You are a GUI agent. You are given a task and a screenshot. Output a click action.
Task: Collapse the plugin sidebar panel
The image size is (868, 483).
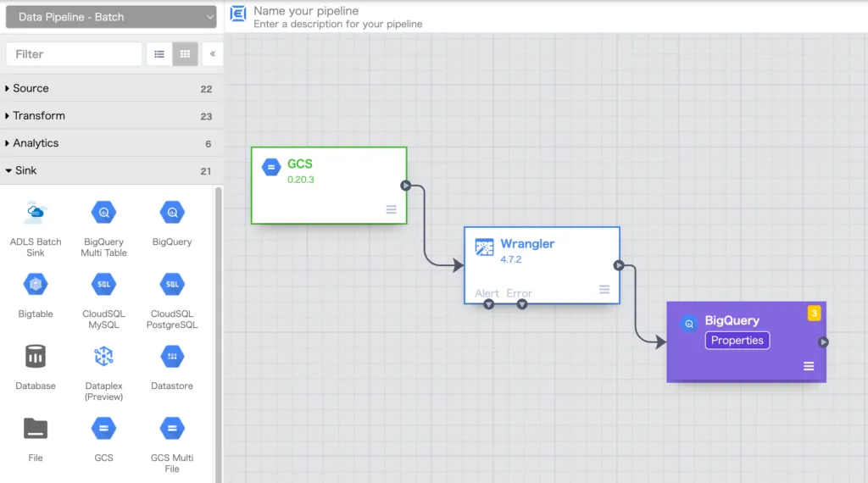click(x=213, y=54)
